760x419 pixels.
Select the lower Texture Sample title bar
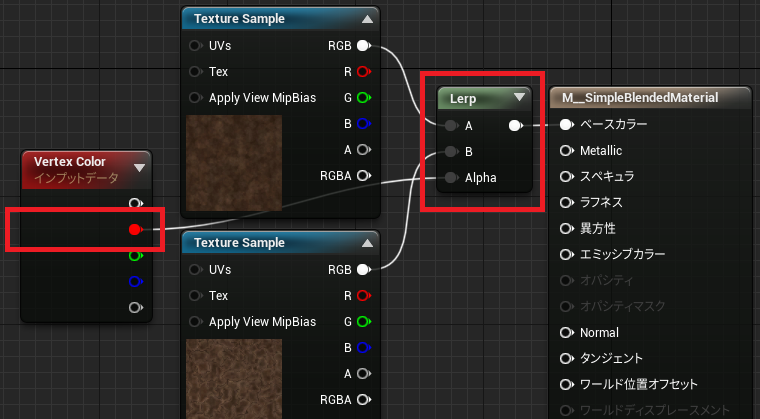[x=281, y=243]
